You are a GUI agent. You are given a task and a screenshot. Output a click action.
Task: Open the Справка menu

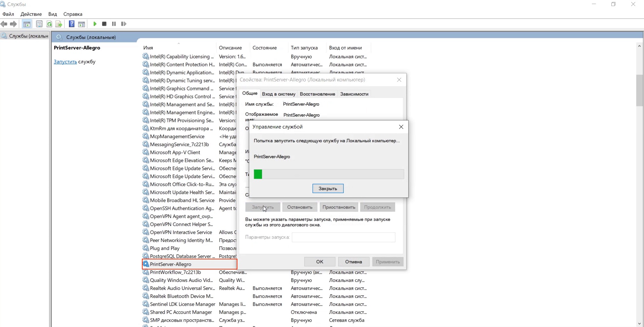point(73,14)
